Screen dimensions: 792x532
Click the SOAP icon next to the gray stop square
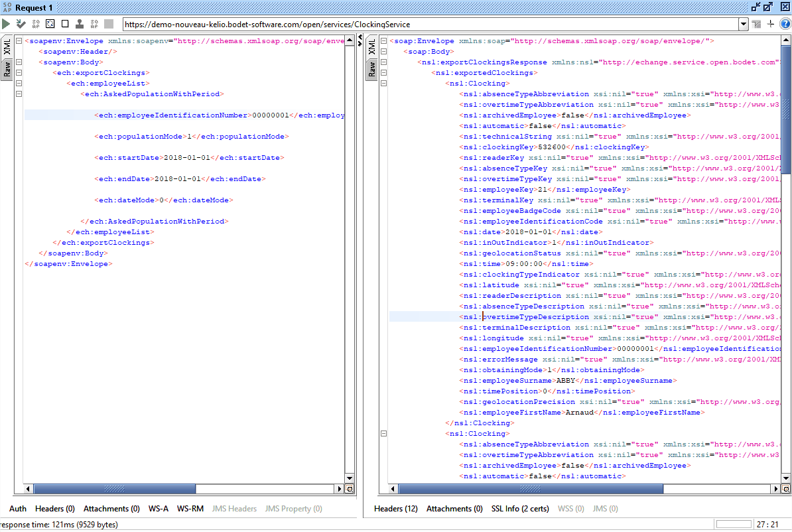click(94, 24)
